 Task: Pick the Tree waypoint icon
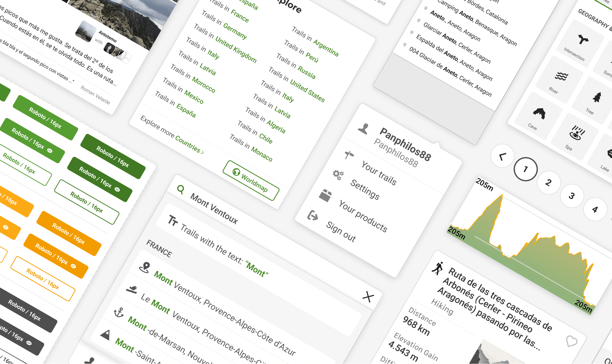597,97
